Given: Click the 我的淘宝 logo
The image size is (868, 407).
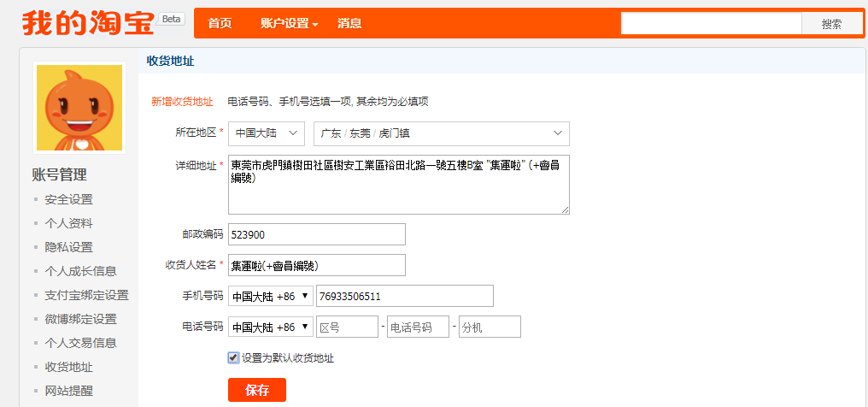Looking at the screenshot, I should coord(88,23).
